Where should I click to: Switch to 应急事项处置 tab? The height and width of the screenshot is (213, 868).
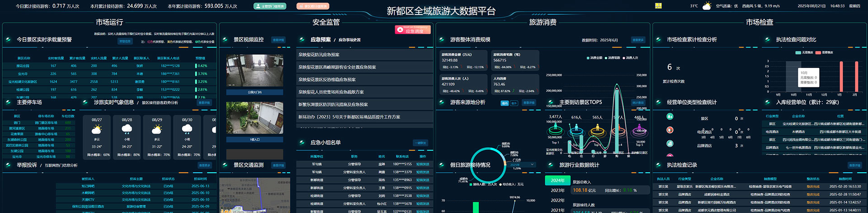349,40
